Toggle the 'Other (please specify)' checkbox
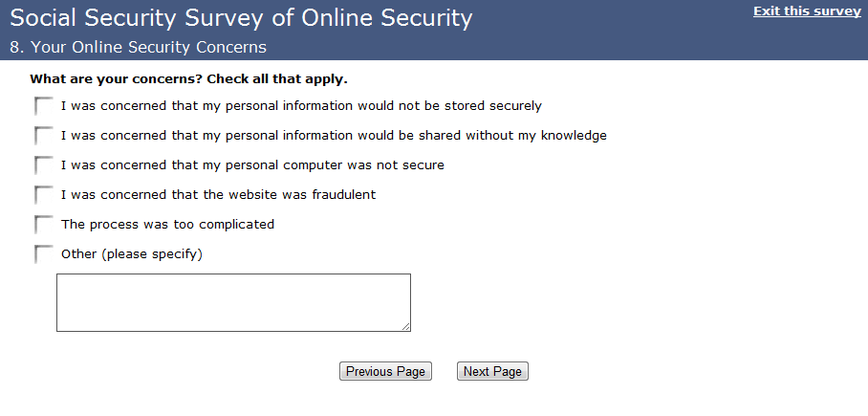 point(43,254)
